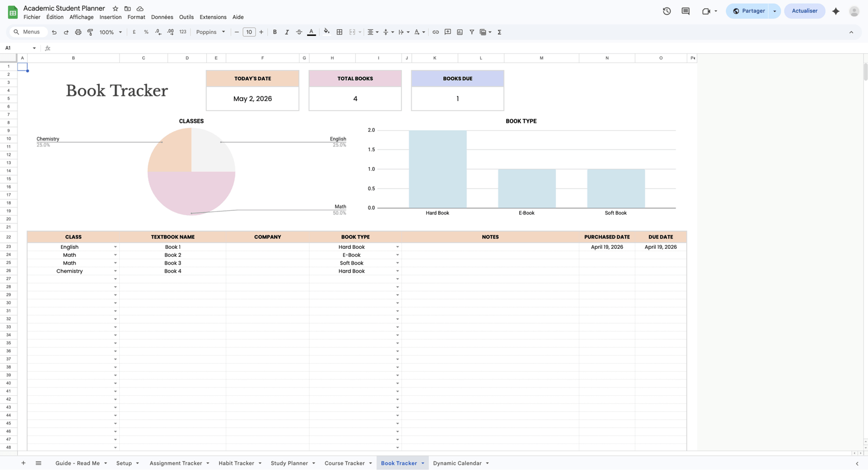Click the print icon

click(x=78, y=33)
